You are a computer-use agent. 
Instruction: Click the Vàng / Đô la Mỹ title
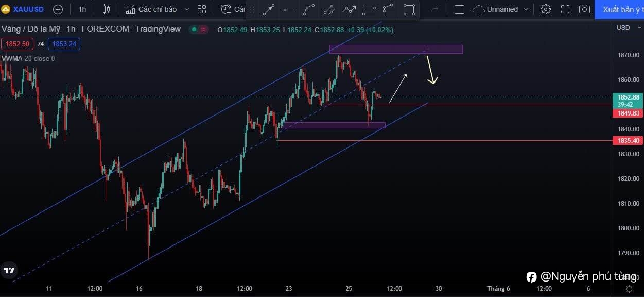(x=31, y=29)
